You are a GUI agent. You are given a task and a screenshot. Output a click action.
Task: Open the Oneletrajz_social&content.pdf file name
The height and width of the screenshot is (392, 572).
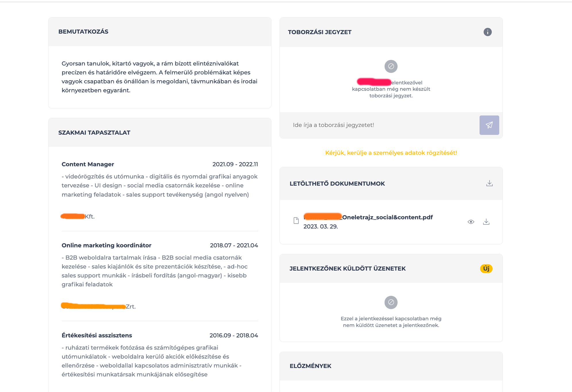pos(368,217)
